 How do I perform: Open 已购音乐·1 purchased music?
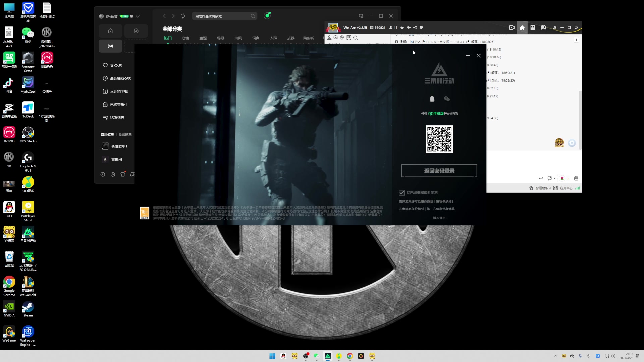(115, 105)
